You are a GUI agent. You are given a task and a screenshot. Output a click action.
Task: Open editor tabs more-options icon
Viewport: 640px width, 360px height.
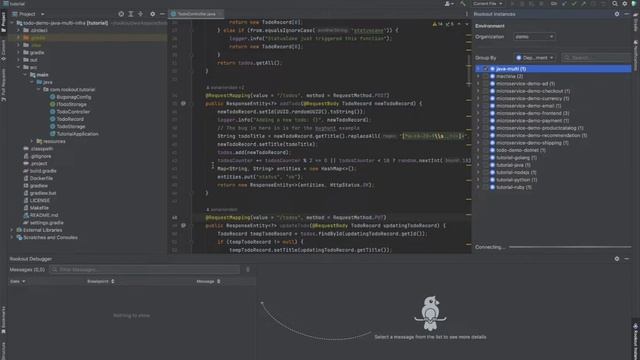pyautogui.click(x=467, y=14)
